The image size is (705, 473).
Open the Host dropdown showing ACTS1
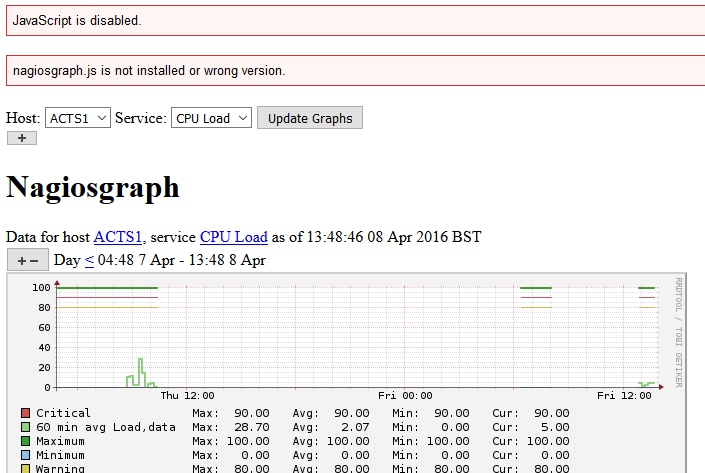(x=77, y=118)
